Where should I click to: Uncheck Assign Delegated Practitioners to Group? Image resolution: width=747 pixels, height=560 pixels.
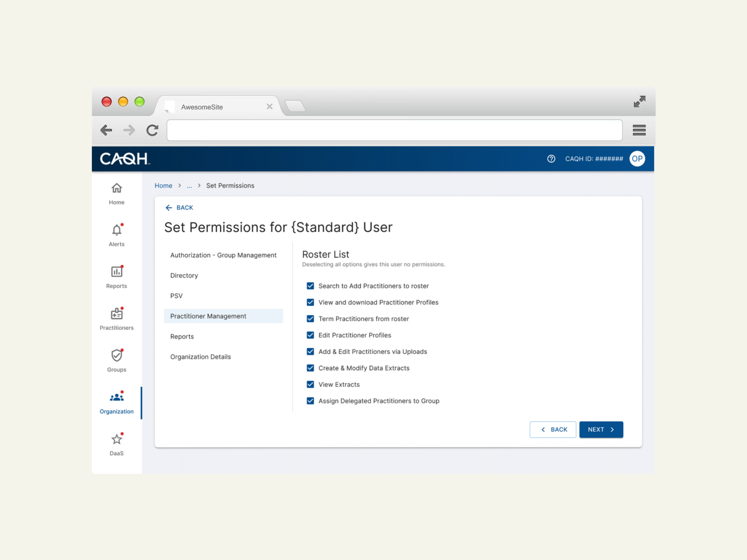310,401
